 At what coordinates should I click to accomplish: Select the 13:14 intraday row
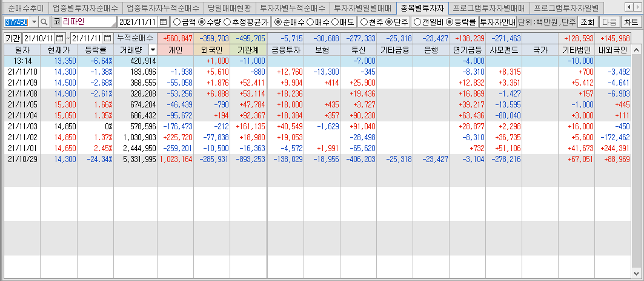(x=317, y=61)
